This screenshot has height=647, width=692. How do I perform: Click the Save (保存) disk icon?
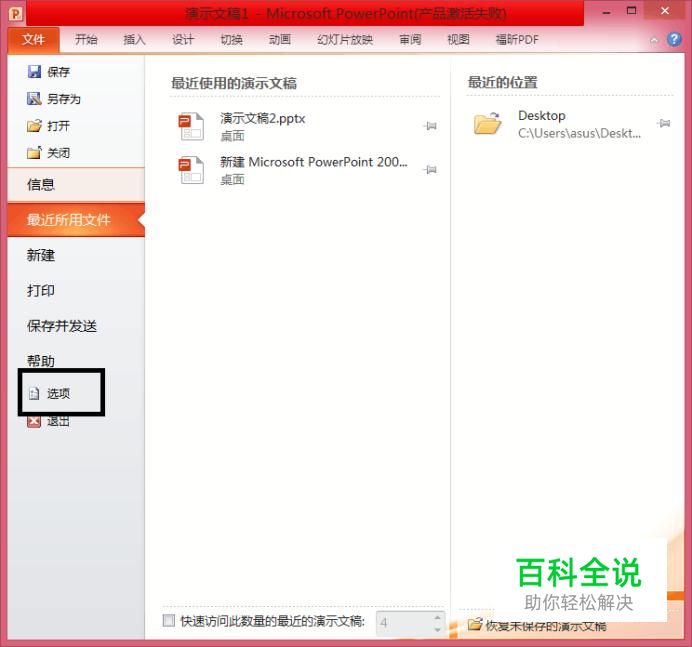pyautogui.click(x=34, y=71)
